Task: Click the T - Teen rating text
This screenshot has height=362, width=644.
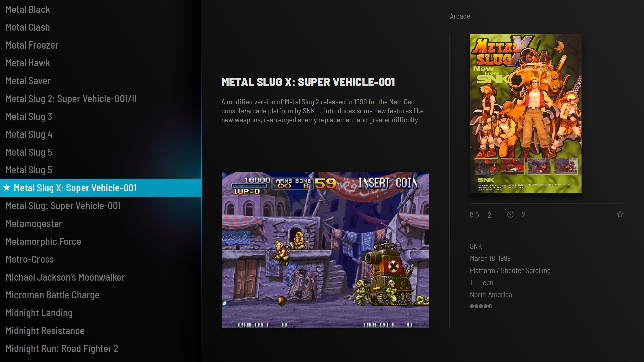Action: [x=481, y=283]
